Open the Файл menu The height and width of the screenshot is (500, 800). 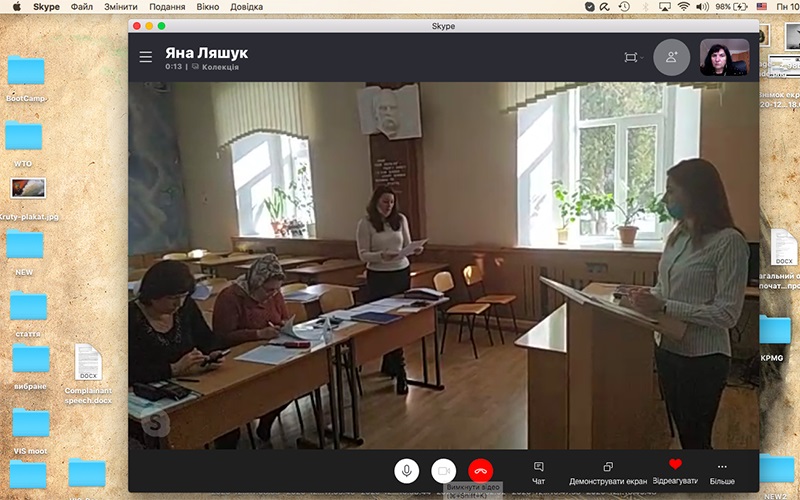pos(82,7)
